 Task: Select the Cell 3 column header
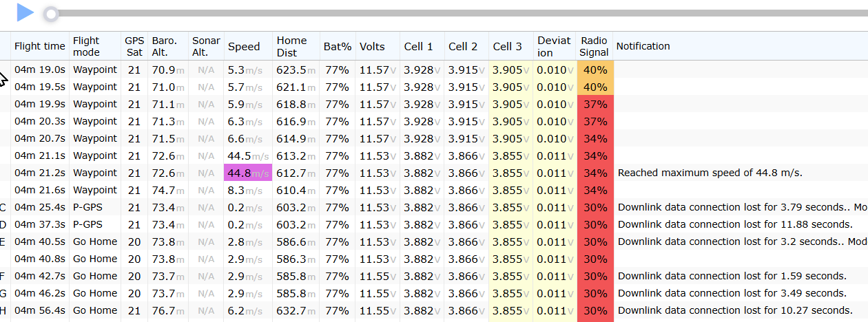click(x=508, y=47)
